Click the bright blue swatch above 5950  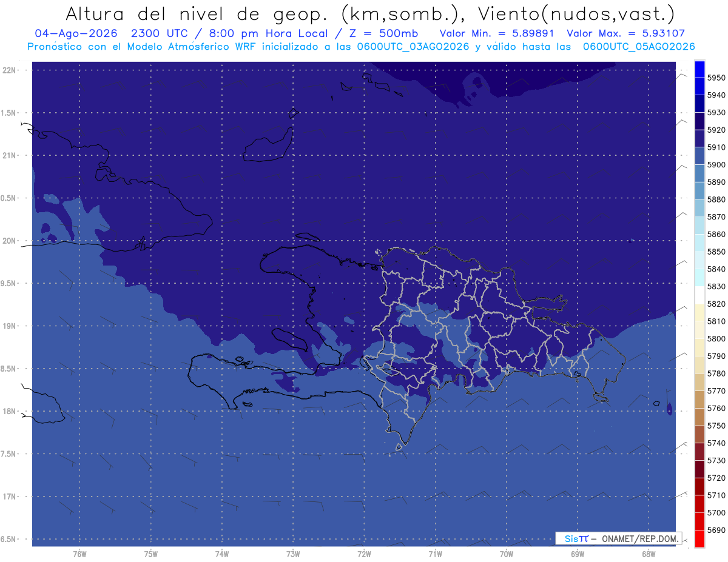[699, 69]
